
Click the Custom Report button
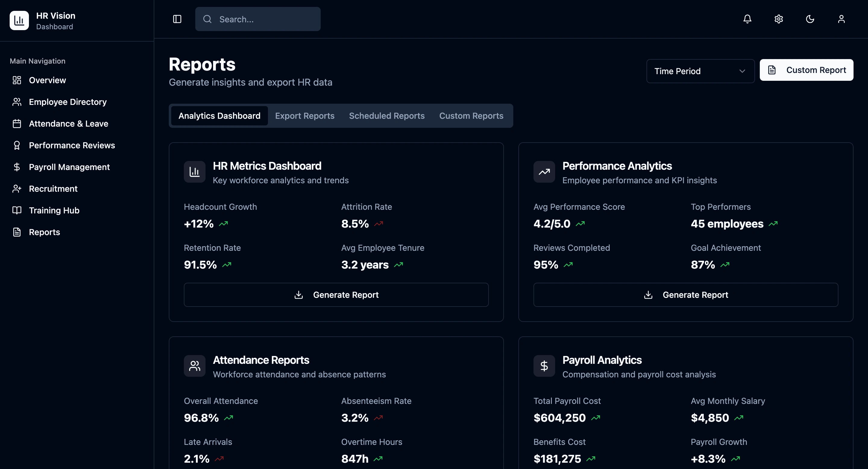point(806,70)
